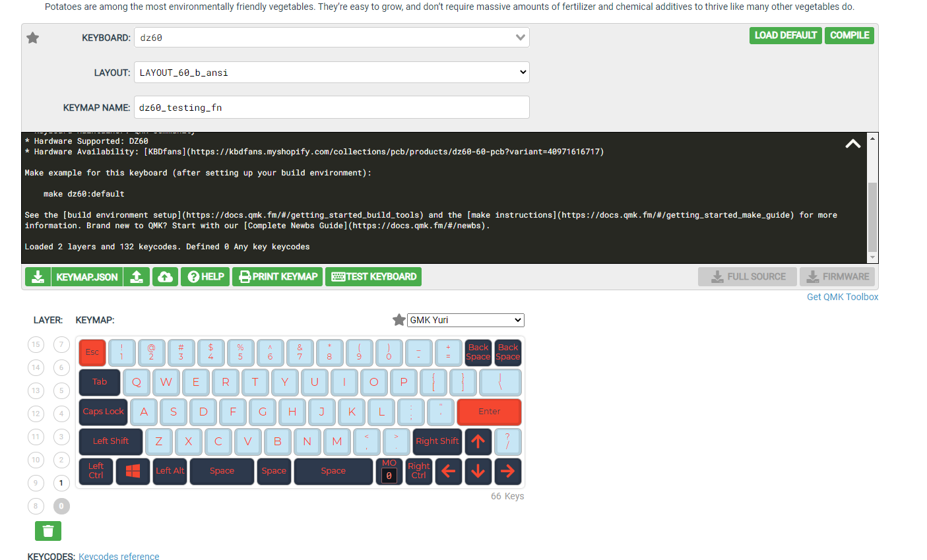Collapse the console with chevron up

[x=853, y=143]
